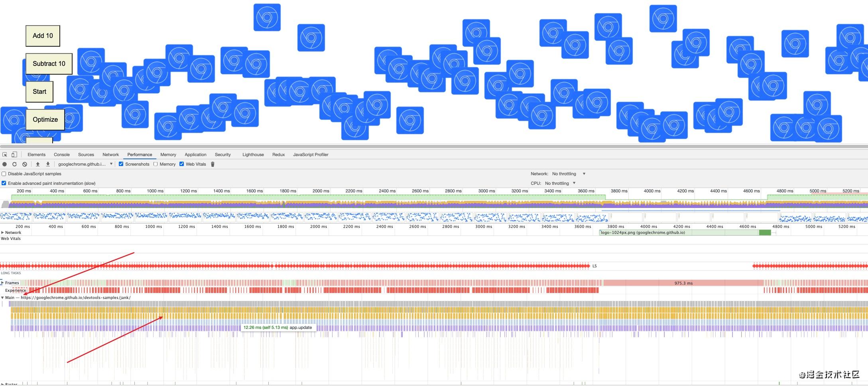Open the Console tab
868x386 pixels.
(62, 154)
